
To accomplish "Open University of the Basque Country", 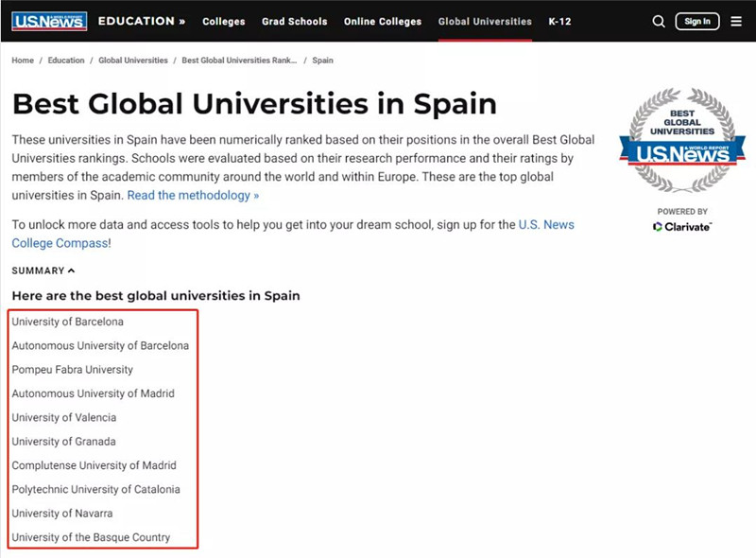I will click(91, 537).
